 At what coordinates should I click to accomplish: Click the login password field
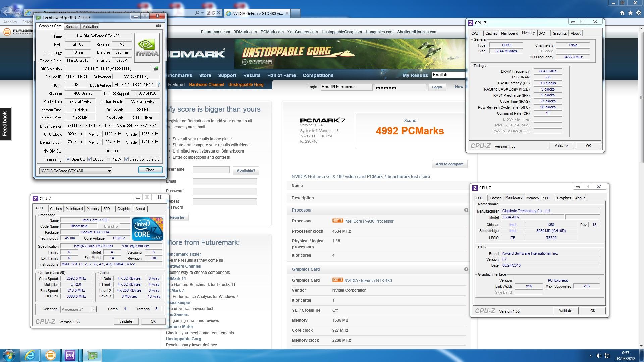[400, 87]
